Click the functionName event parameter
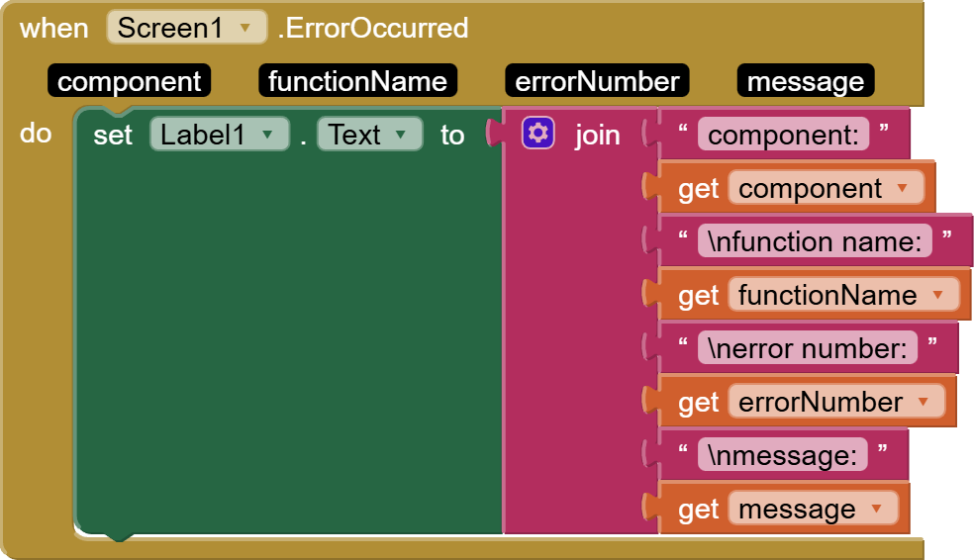This screenshot has width=974, height=560. point(357,81)
